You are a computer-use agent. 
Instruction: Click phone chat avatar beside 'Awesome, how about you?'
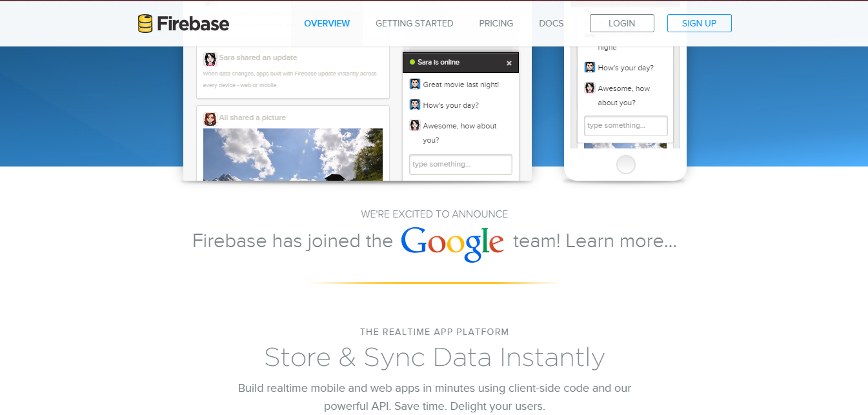pos(590,88)
